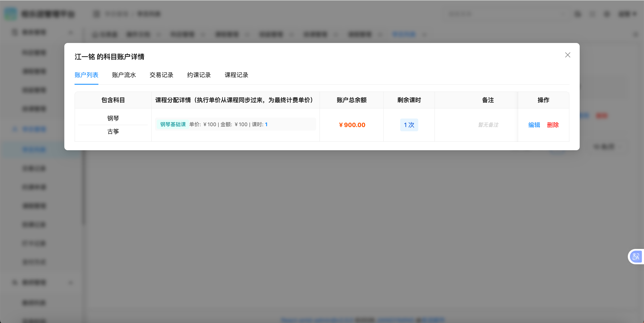Click the 钢琴基础课 course tag
Viewport: 644px width, 323px height.
coord(173,124)
